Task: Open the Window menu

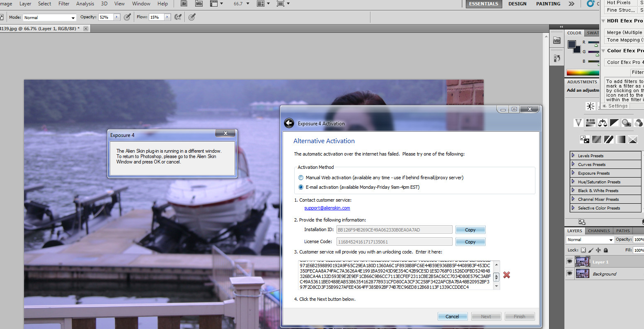Action: 141,4
